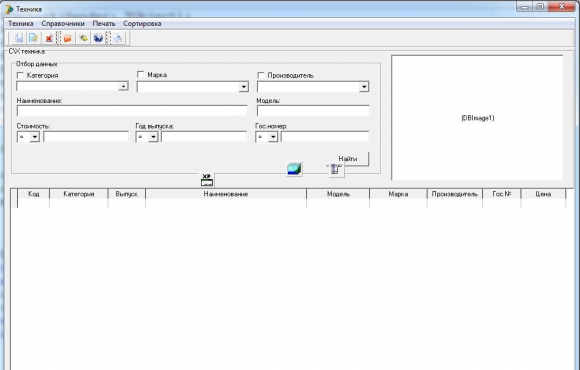The image size is (580, 370).
Task: Click the red X delete icon
Action: pos(48,38)
